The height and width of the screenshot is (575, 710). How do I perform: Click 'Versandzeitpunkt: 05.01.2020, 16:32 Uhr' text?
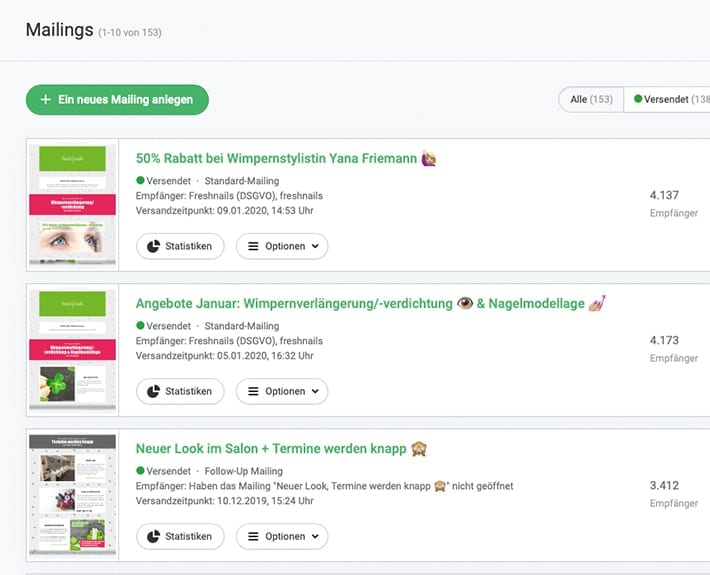point(225,356)
